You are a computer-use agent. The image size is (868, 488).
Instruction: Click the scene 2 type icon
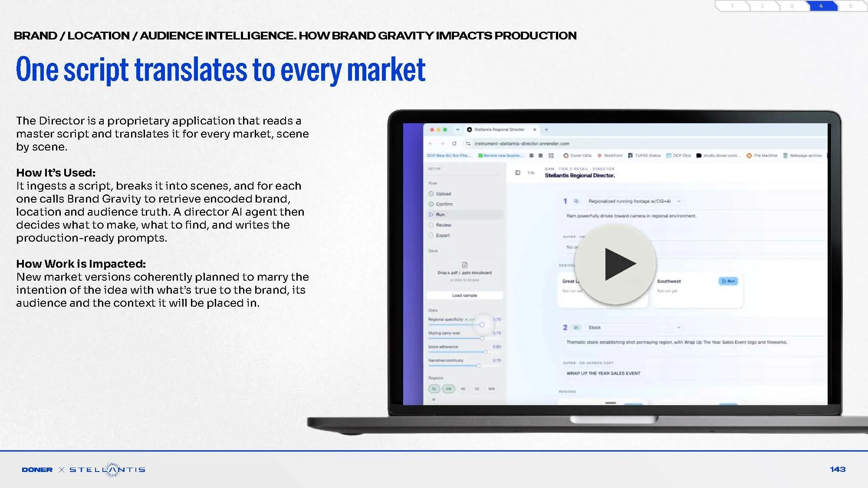(576, 328)
